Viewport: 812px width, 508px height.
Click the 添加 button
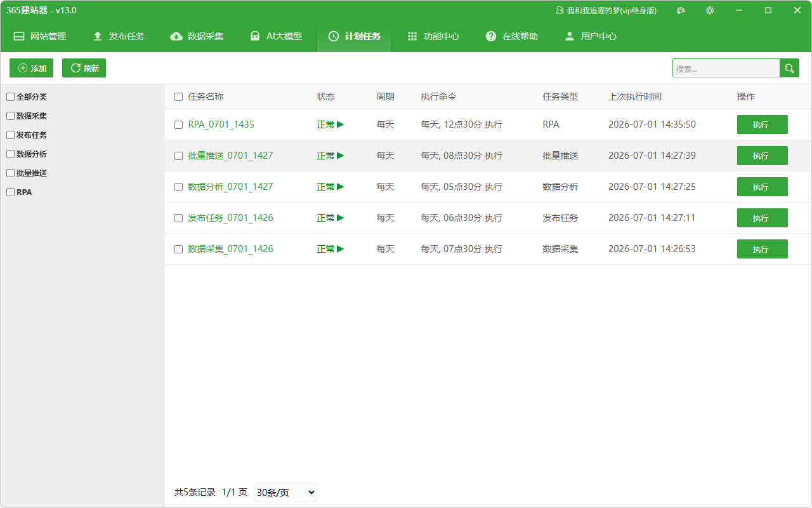[31, 68]
